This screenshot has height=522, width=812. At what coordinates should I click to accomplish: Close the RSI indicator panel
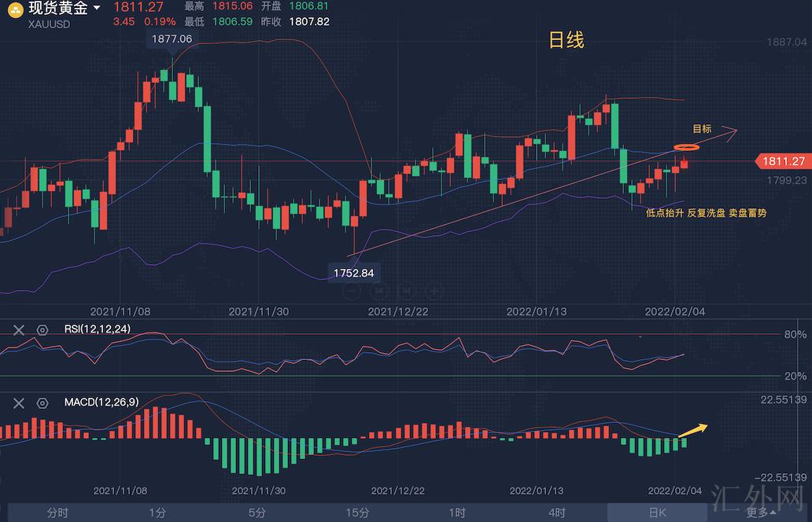tap(20, 330)
